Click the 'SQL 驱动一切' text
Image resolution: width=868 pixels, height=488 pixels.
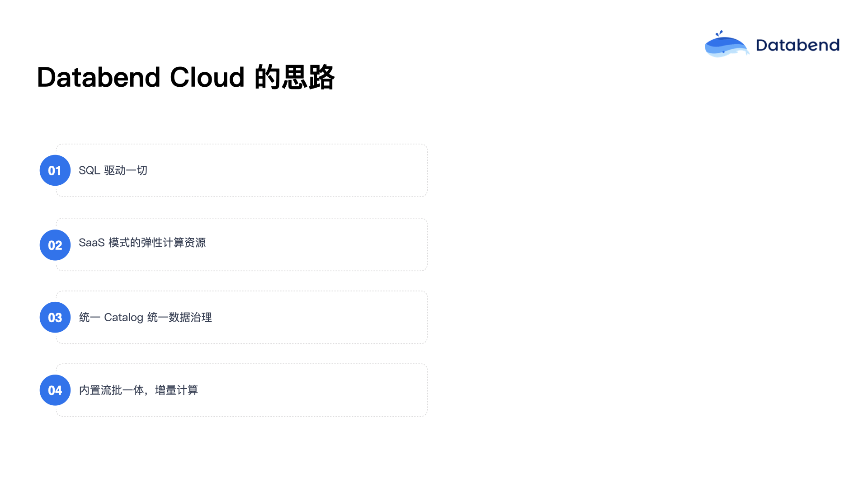tap(113, 170)
